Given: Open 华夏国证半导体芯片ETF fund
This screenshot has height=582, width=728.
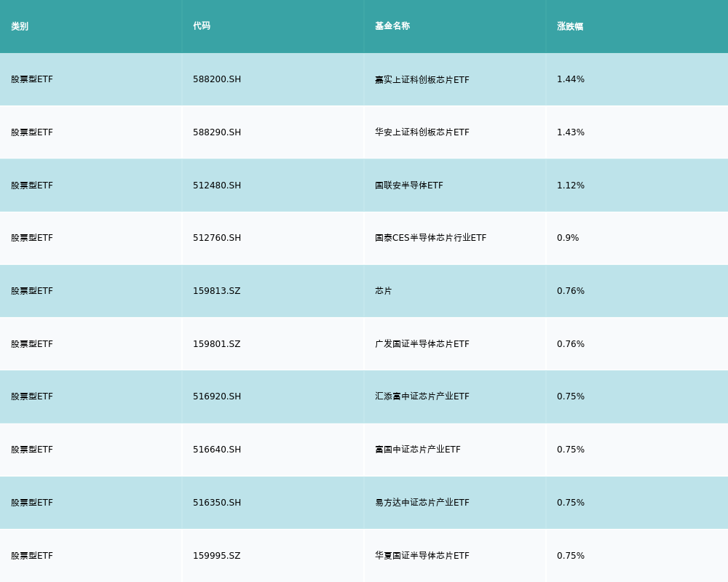Looking at the screenshot, I should [422, 556].
